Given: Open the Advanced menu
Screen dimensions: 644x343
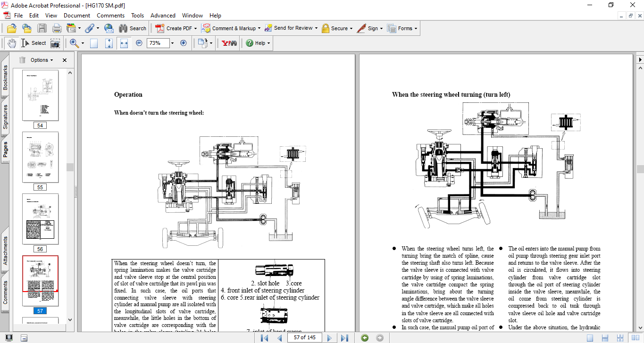Looking at the screenshot, I should tap(163, 16).
